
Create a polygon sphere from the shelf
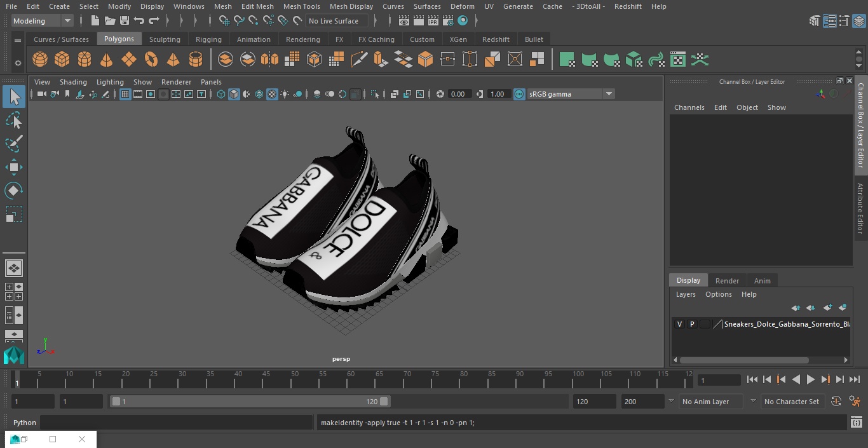pos(40,60)
